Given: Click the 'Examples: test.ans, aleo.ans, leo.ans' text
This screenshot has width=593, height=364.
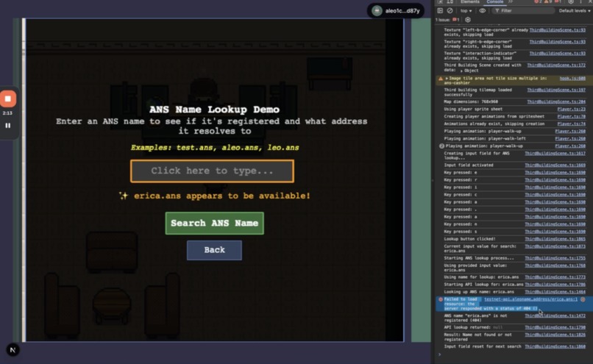Looking at the screenshot, I should [215, 147].
